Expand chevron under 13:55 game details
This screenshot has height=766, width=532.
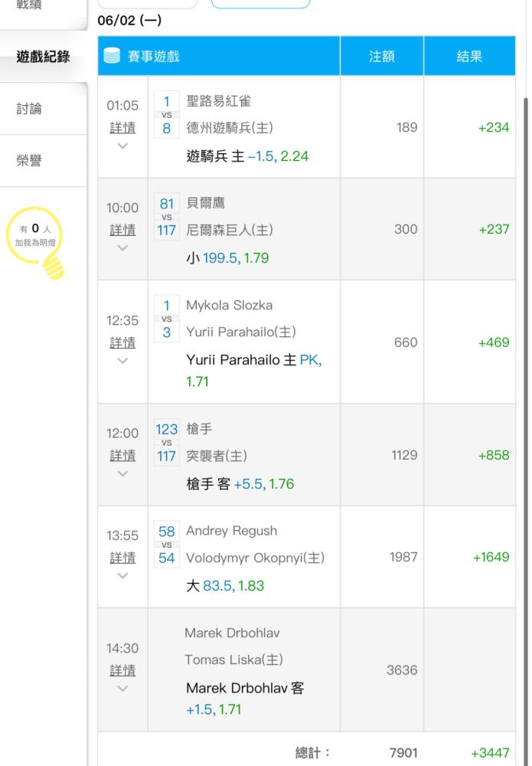(x=122, y=575)
